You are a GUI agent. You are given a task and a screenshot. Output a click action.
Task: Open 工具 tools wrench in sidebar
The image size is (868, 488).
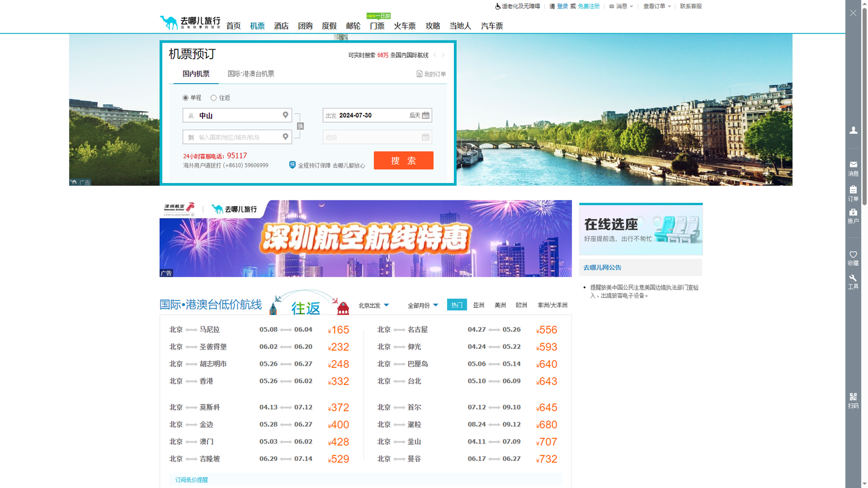click(853, 282)
